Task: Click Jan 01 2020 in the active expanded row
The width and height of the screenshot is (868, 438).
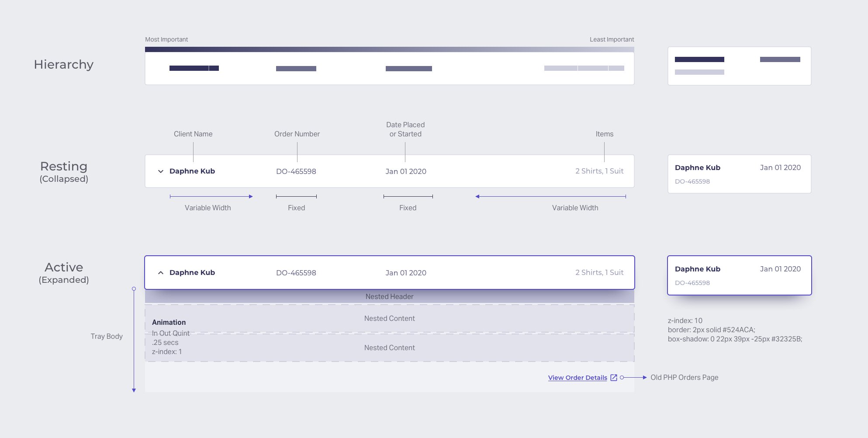Action: point(406,273)
